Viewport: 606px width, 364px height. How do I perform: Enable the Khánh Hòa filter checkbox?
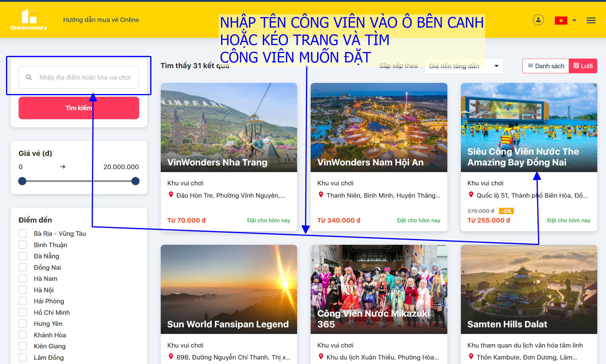(23, 335)
